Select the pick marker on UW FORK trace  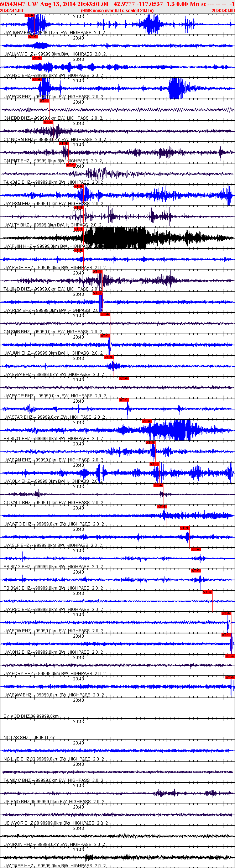[230, 656]
